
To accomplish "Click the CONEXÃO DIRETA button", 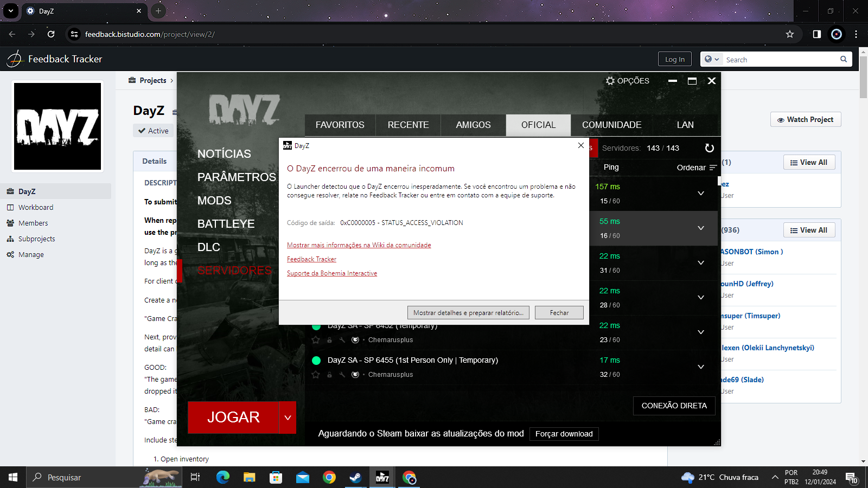I will click(x=674, y=406).
